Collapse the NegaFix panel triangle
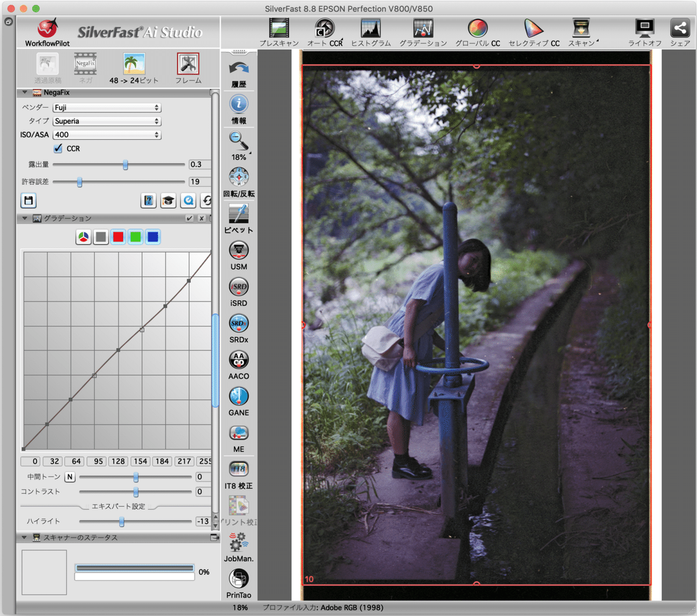The image size is (697, 616). [24, 92]
